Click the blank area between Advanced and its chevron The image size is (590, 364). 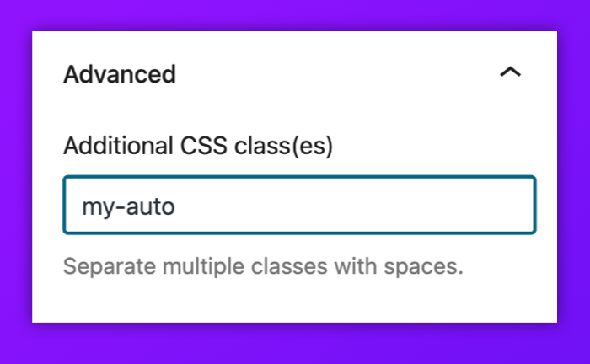coord(337,74)
